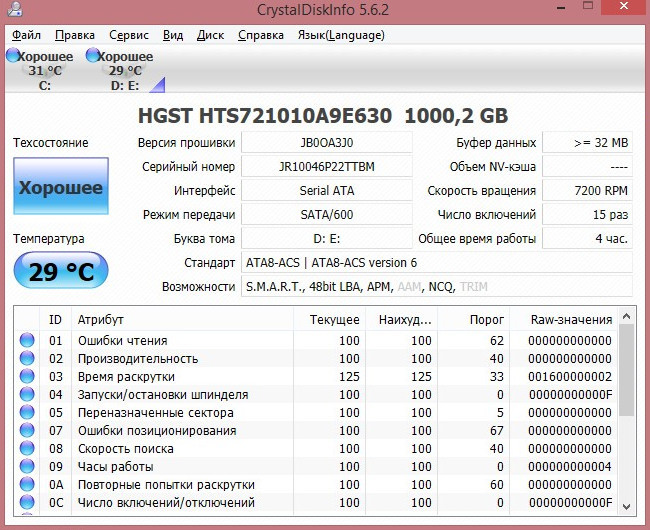
Task: Click the status orb for Повторные попытки раскрутки
Action: [27, 484]
